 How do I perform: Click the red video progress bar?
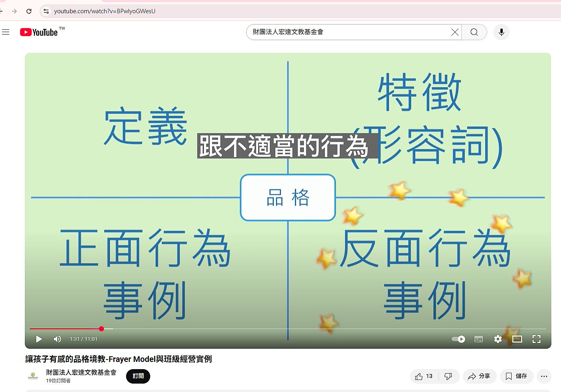pos(64,329)
